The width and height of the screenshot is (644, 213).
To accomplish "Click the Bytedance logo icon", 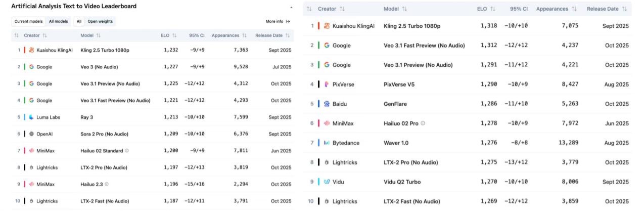I will pyautogui.click(x=327, y=143).
